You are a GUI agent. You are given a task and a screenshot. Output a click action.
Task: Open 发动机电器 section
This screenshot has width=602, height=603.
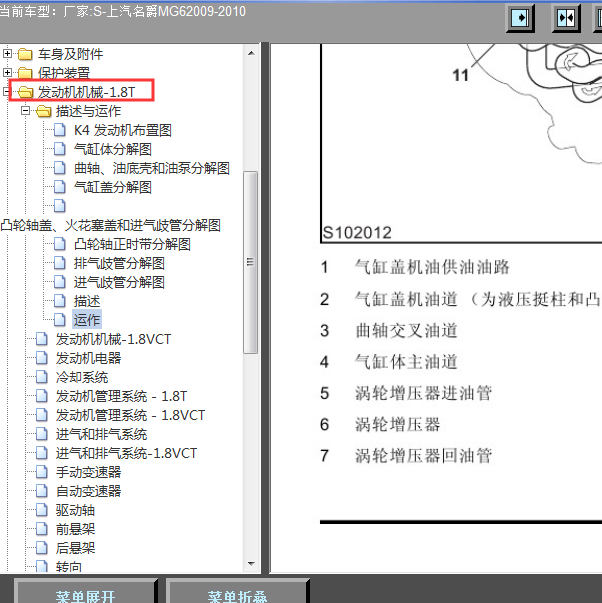pos(88,358)
